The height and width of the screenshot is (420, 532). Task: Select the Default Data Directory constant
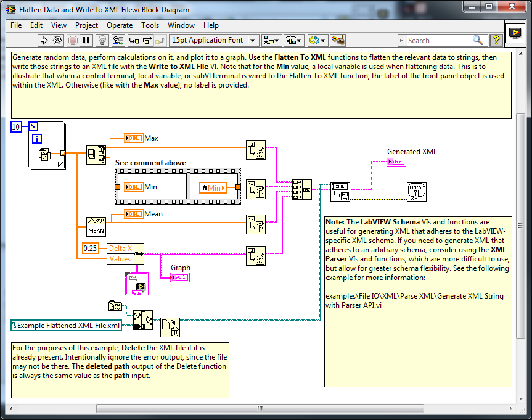click(x=115, y=306)
